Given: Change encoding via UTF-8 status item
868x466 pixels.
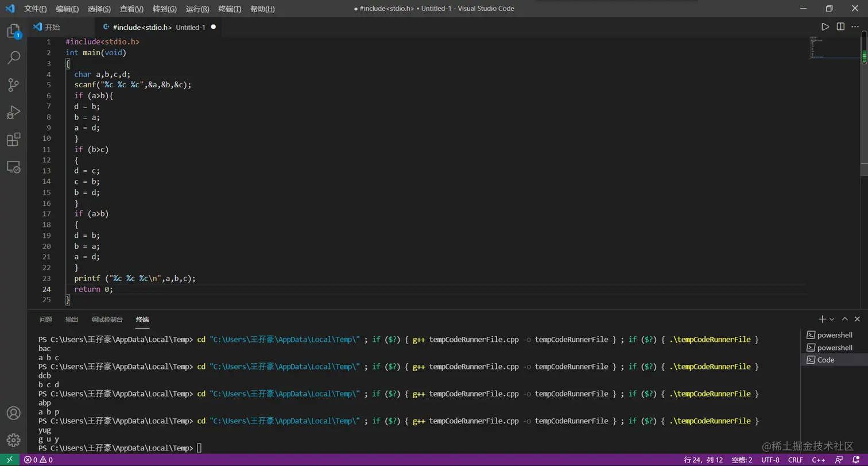Looking at the screenshot, I should pos(770,460).
